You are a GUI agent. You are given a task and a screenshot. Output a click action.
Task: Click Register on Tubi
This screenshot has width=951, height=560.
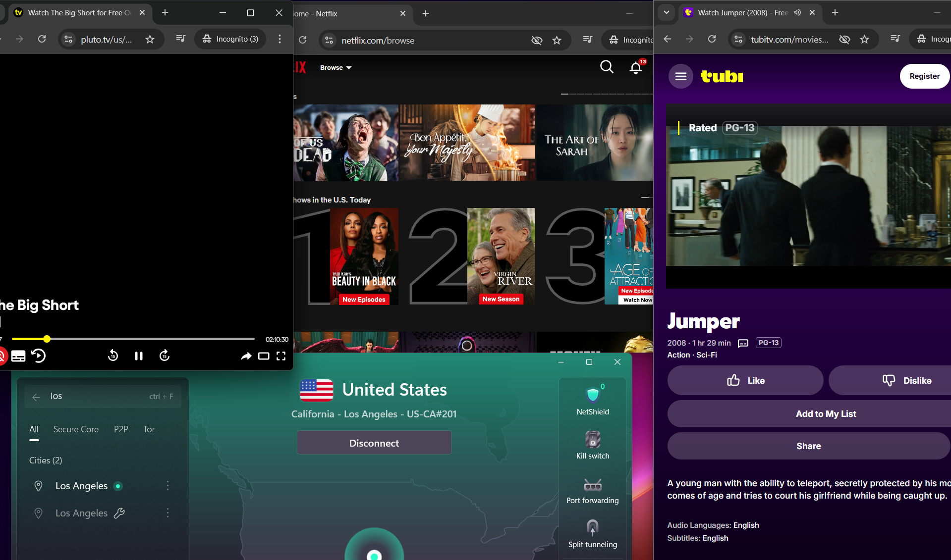pos(924,76)
